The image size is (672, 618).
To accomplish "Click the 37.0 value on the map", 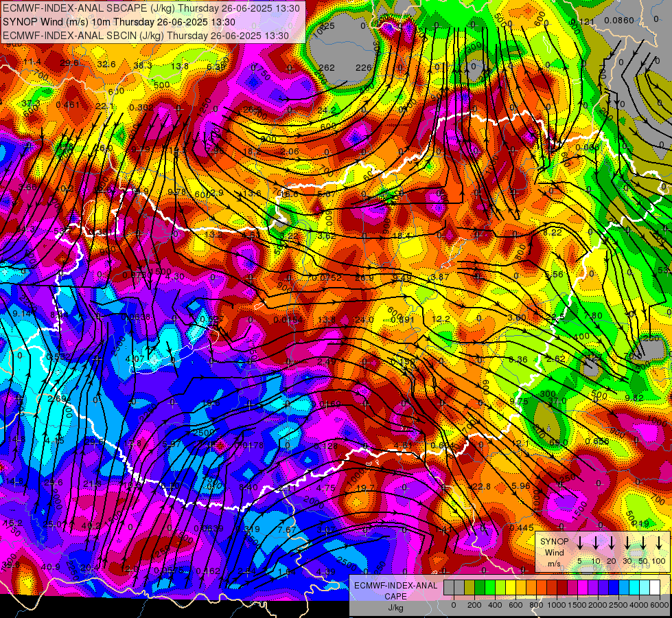I will (557, 401).
